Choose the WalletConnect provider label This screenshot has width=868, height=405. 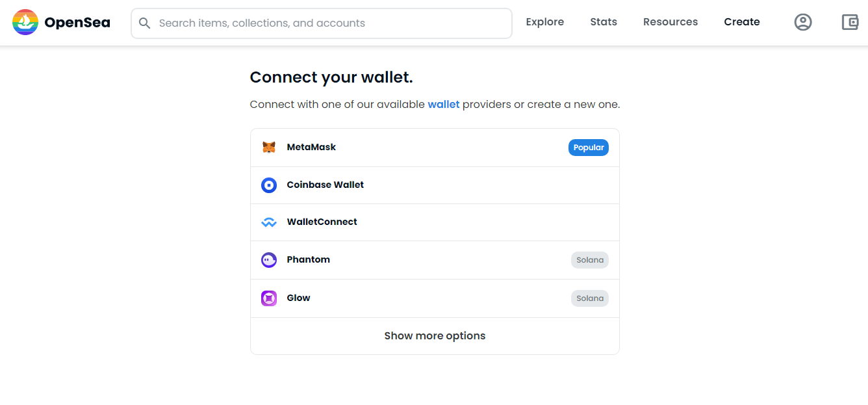(x=322, y=222)
